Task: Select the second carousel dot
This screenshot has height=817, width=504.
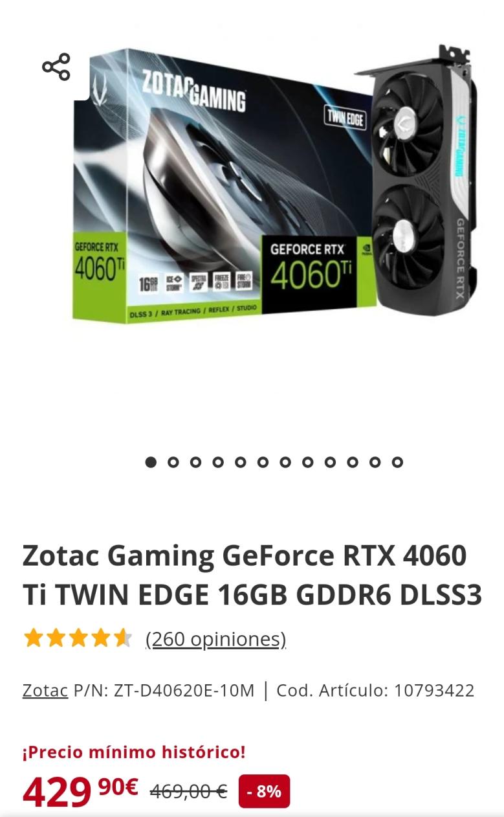Action: [x=173, y=462]
